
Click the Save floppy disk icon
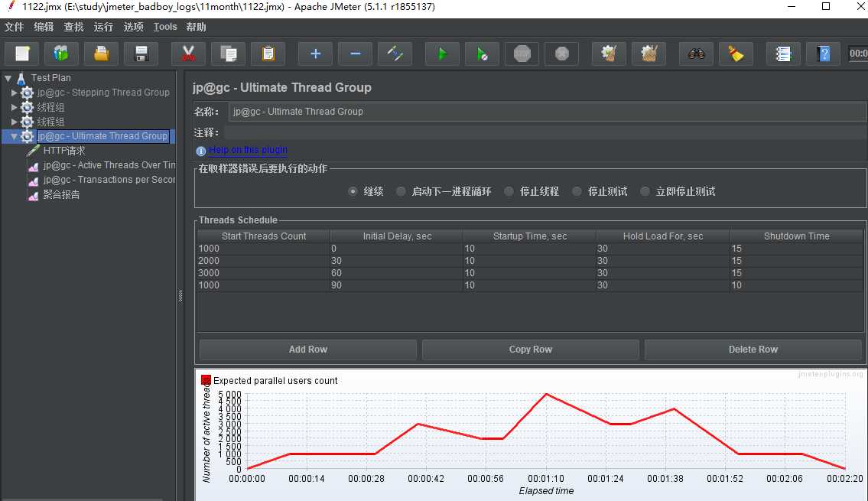pyautogui.click(x=141, y=54)
